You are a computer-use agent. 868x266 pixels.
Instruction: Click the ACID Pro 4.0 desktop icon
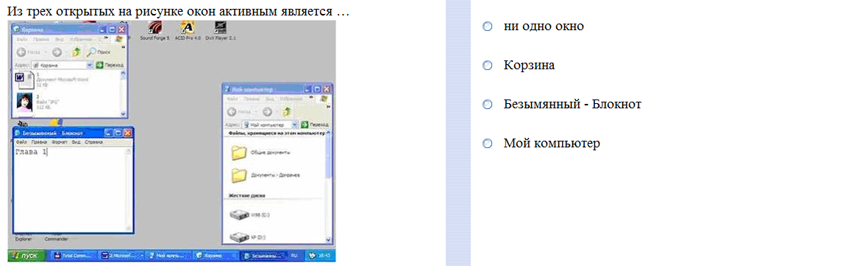187,31
